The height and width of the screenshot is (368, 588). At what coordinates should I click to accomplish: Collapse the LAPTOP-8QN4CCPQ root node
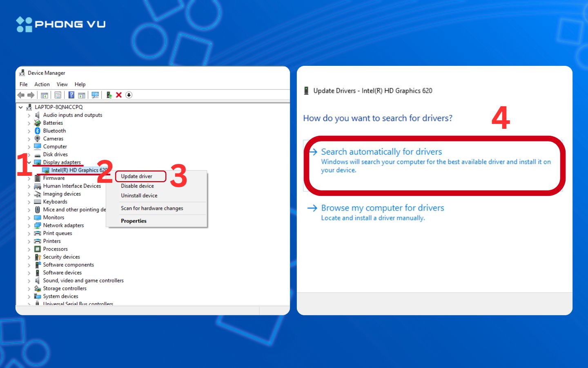[x=21, y=108]
